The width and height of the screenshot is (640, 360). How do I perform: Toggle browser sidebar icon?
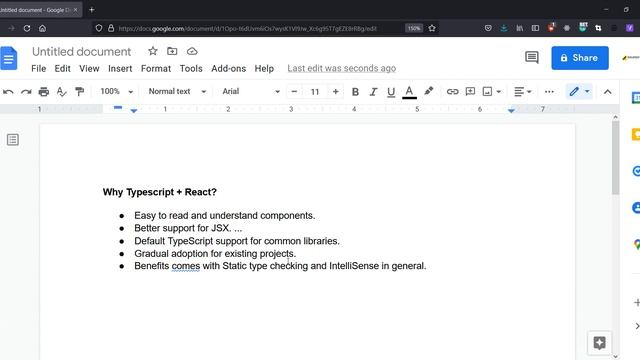(x=535, y=28)
